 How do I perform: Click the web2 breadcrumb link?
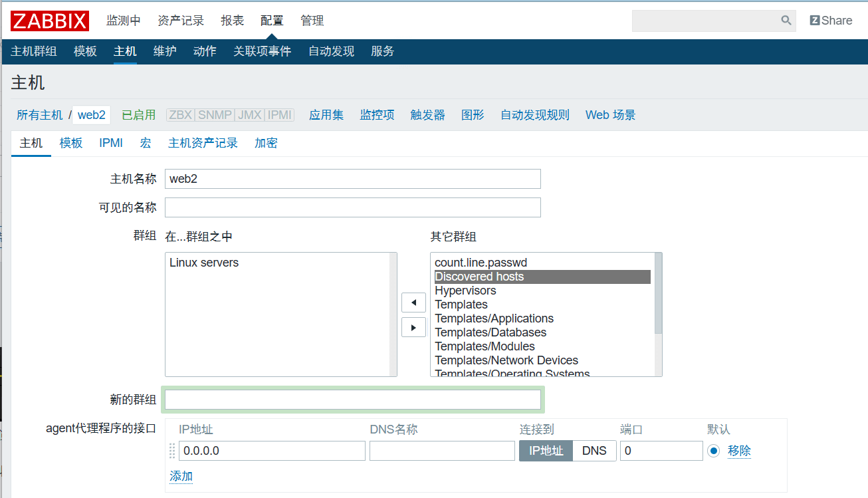[x=92, y=115]
